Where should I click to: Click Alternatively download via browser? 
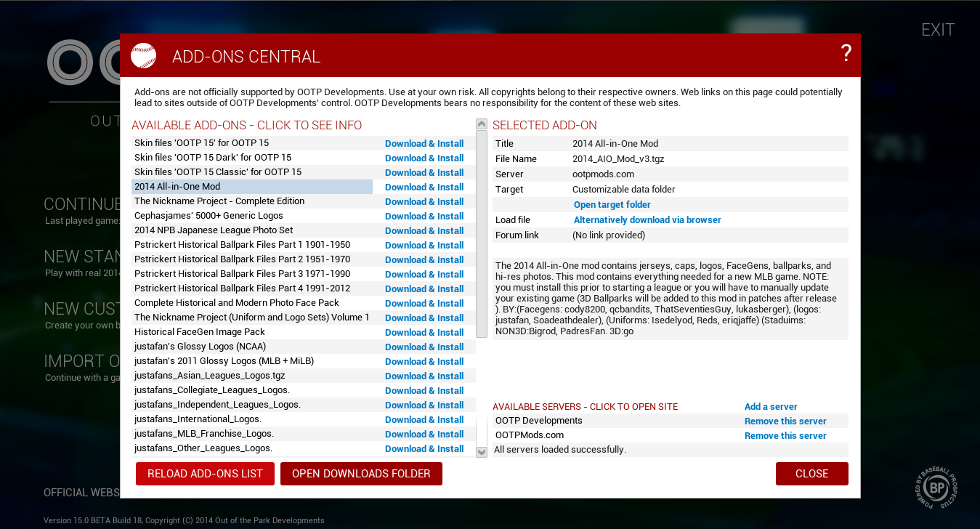pyautogui.click(x=647, y=219)
